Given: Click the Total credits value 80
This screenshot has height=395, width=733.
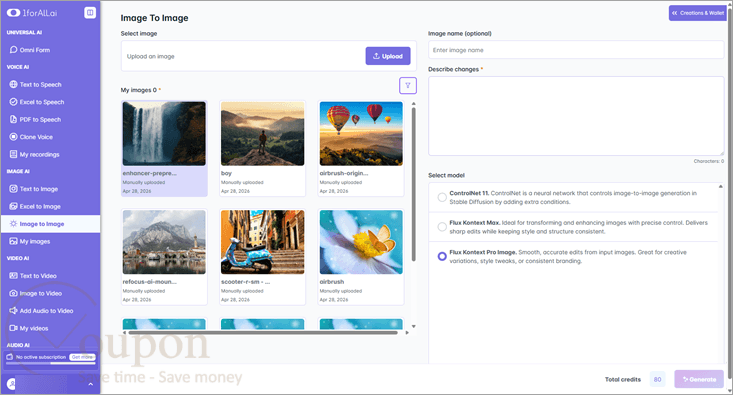Looking at the screenshot, I should click(657, 379).
